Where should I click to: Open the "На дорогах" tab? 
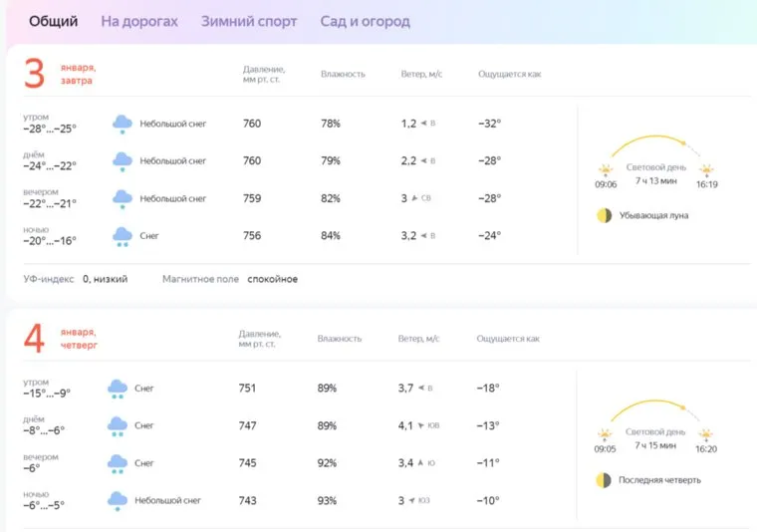139,21
